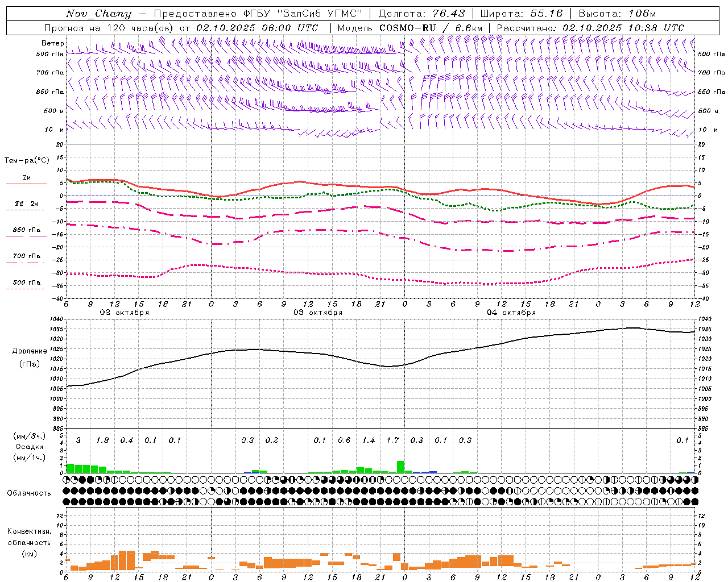
Task: Click the "(гПа)" unit label under Давление
Action: click(x=29, y=364)
